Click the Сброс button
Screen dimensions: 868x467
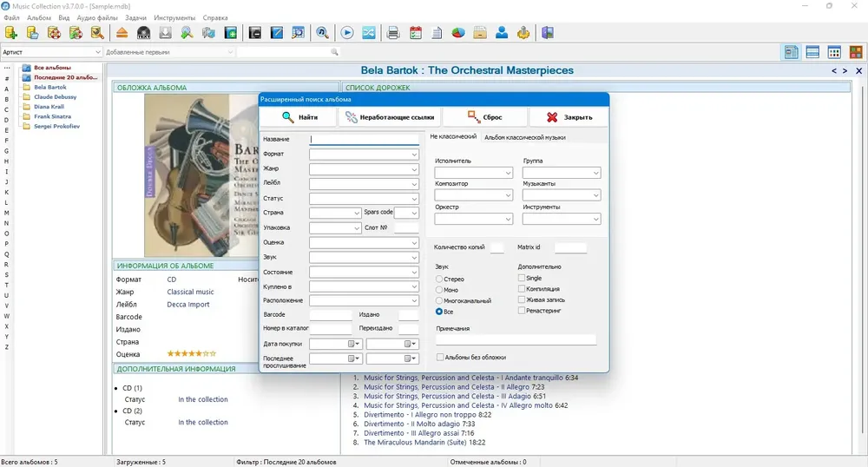484,117
